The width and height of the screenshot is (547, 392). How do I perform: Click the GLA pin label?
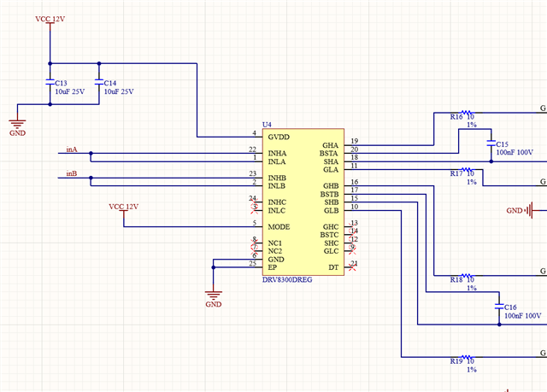331,170
